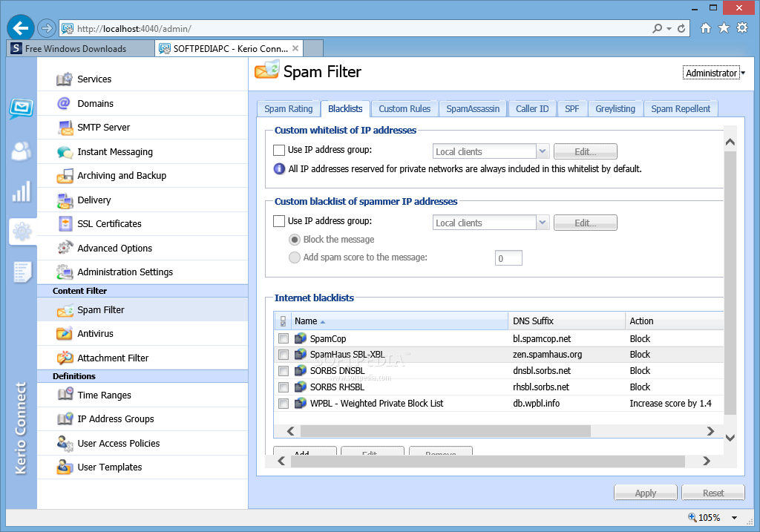760x532 pixels.
Task: Click the Apply button
Action: click(645, 493)
